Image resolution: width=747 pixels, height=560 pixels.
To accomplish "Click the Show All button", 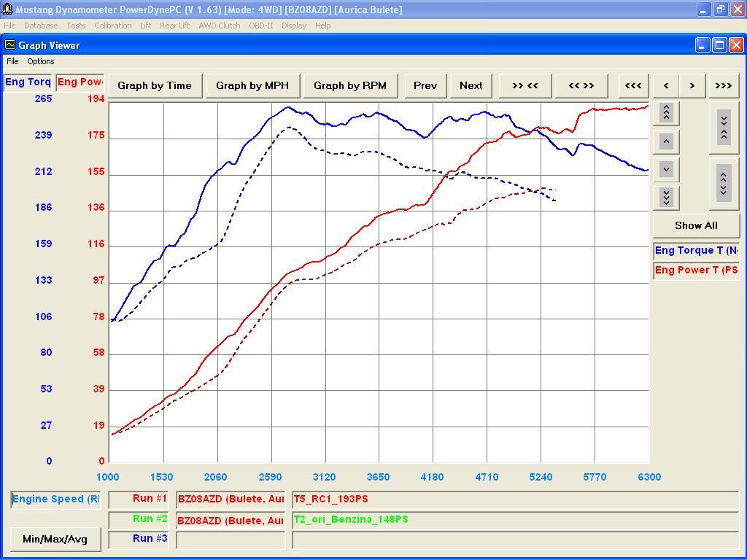I will pos(696,226).
